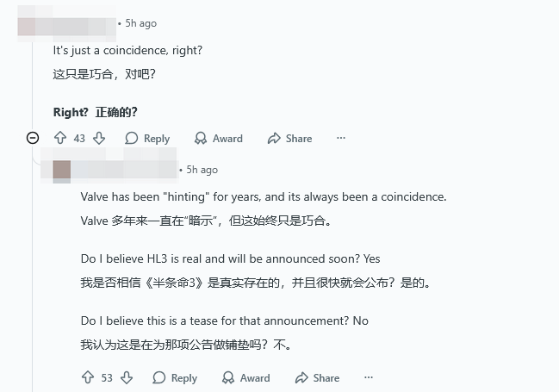Click the "Right? 正确的?" bold text
This screenshot has width=559, height=392.
click(x=96, y=112)
